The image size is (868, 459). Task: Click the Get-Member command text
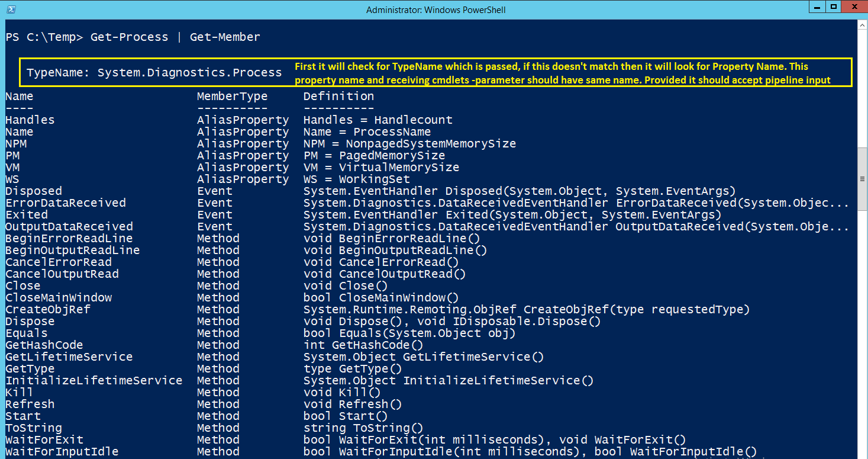pyautogui.click(x=225, y=37)
